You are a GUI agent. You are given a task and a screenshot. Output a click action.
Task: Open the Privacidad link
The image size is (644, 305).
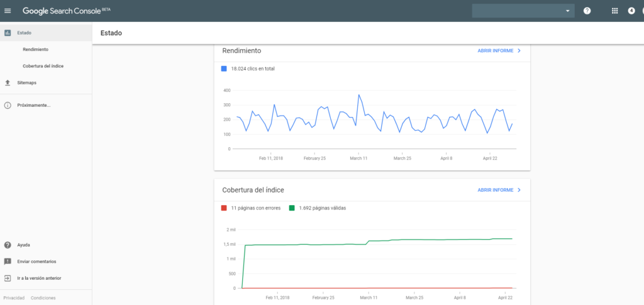[14, 298]
